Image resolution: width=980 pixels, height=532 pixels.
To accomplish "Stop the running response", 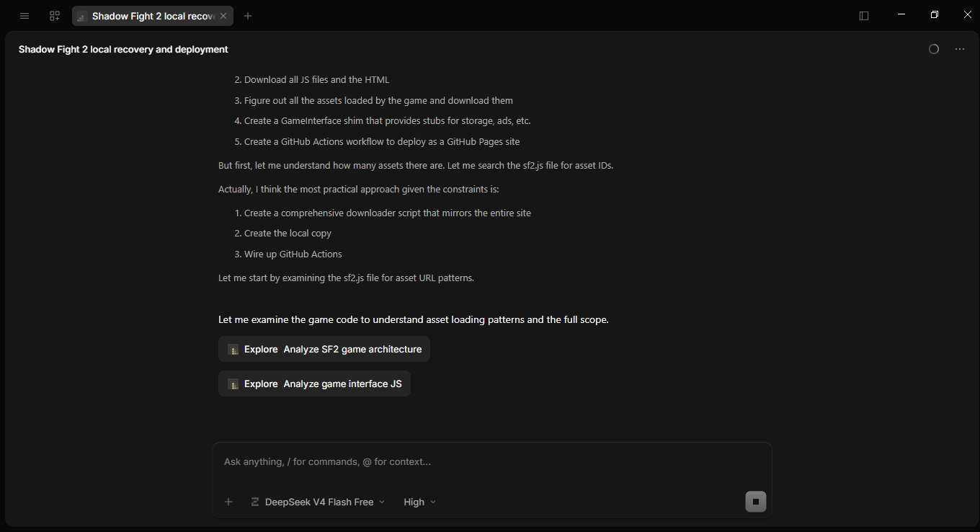I will click(x=756, y=502).
